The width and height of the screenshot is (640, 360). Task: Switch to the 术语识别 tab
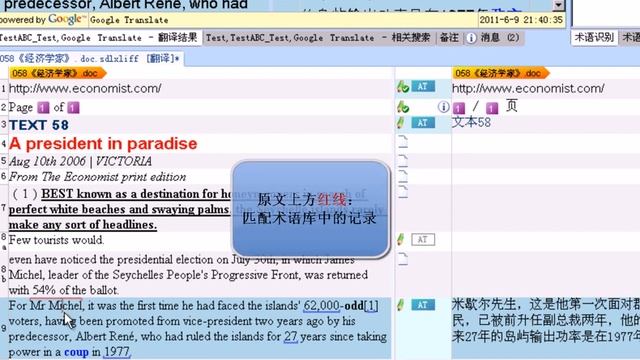coord(594,38)
